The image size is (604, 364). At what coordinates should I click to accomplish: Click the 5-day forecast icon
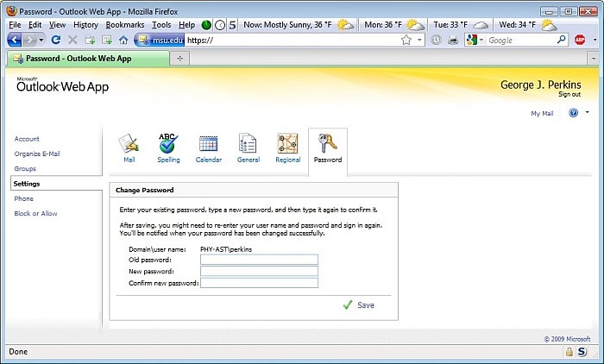(x=232, y=25)
